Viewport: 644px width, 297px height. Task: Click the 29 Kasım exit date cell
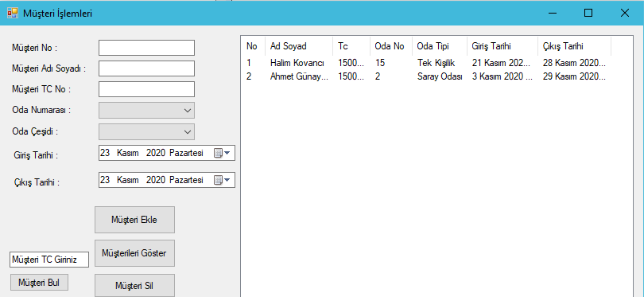574,76
